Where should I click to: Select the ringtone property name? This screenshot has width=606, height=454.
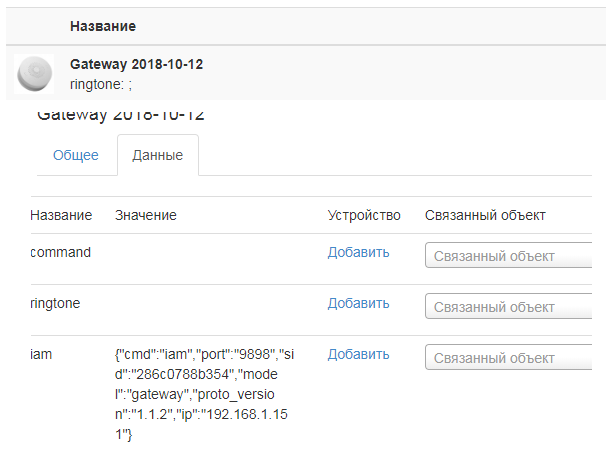[x=56, y=303]
